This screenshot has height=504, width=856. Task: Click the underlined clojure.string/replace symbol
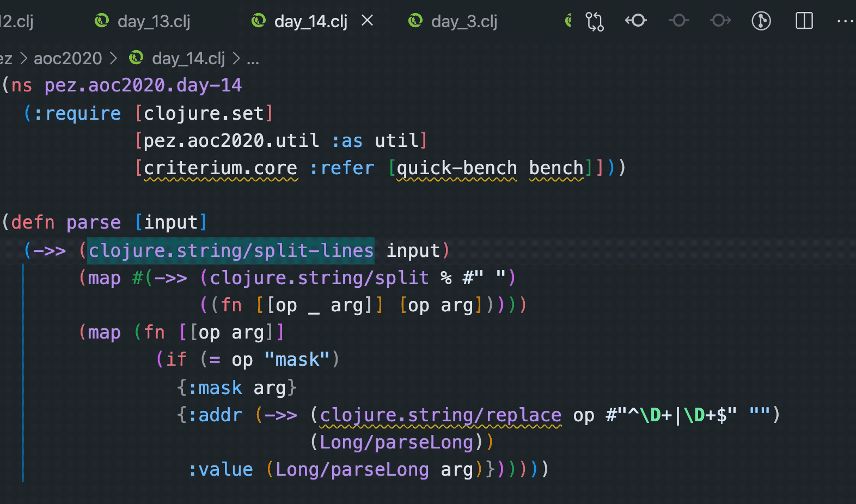click(x=440, y=415)
